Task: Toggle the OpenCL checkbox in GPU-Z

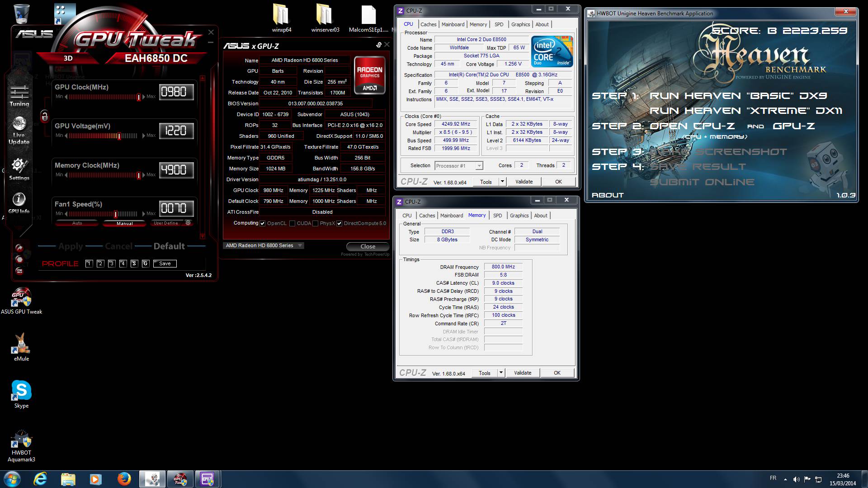Action: point(263,223)
